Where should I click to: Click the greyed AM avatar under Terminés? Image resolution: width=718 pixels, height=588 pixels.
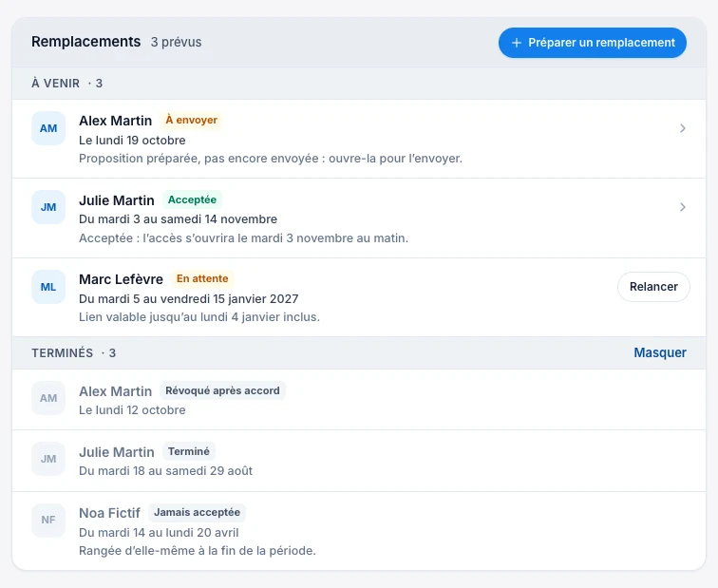tap(48, 398)
